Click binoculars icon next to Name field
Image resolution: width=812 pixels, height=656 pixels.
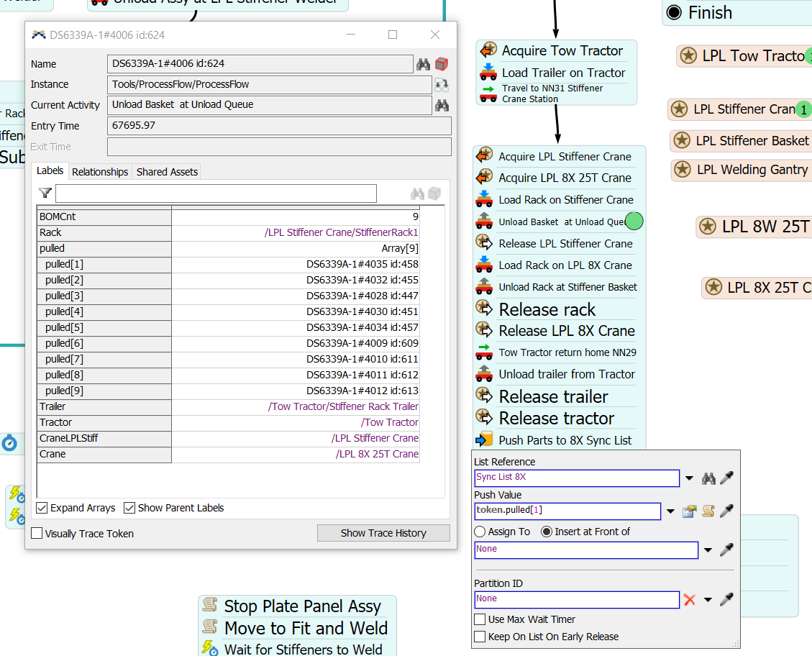coord(423,64)
